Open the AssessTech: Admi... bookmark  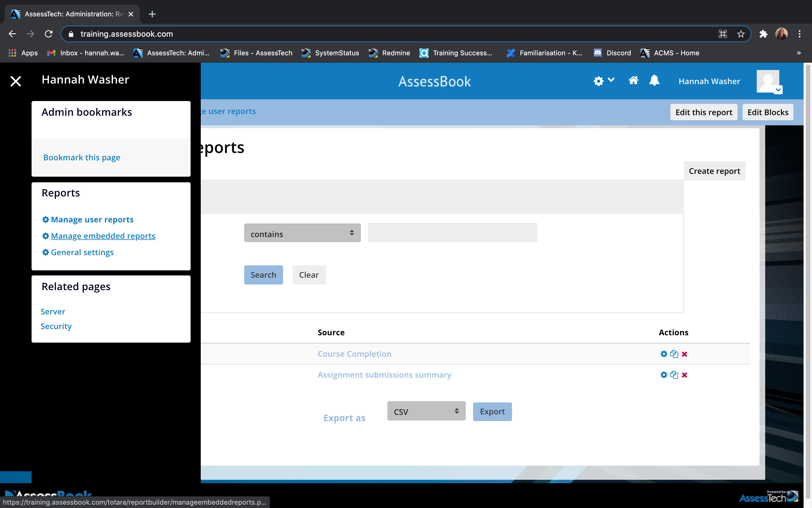[x=171, y=53]
